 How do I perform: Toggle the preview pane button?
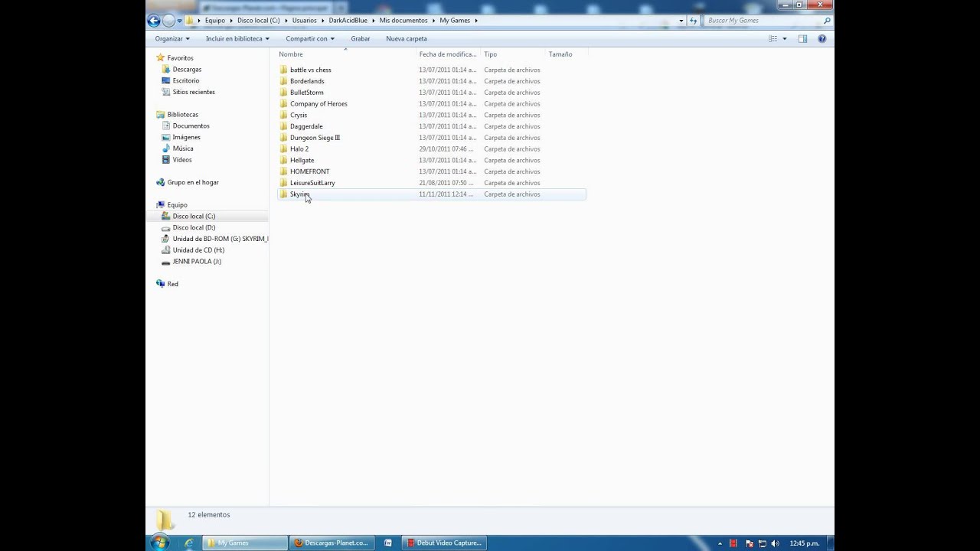point(802,38)
